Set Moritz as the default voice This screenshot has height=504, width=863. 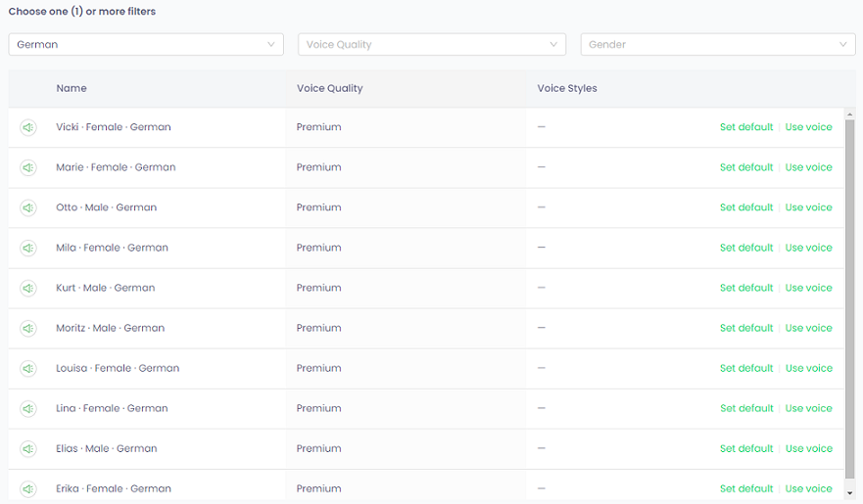[x=746, y=328]
